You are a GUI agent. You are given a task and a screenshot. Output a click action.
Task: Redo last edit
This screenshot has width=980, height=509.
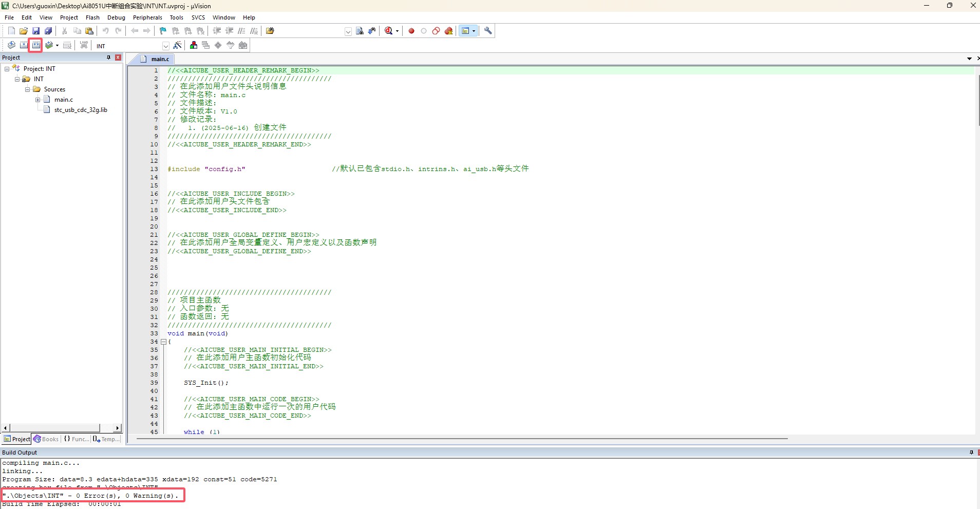coord(118,31)
